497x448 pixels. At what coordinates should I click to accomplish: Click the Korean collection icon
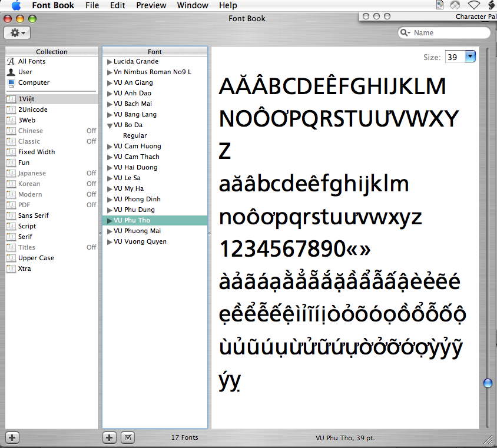click(11, 184)
